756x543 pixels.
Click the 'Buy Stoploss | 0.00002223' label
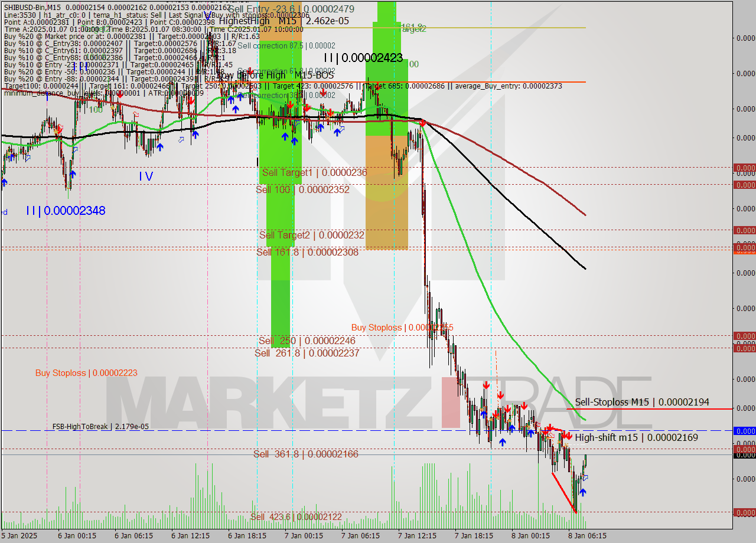[86, 373]
